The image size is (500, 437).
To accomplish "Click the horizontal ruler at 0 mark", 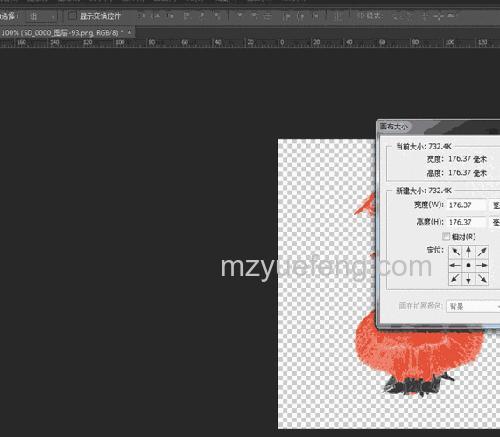I will click(282, 42).
